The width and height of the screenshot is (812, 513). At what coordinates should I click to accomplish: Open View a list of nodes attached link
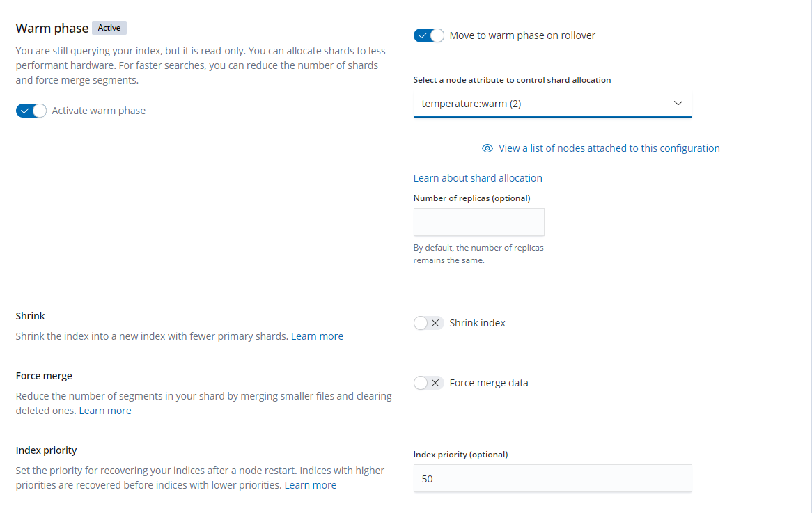609,148
